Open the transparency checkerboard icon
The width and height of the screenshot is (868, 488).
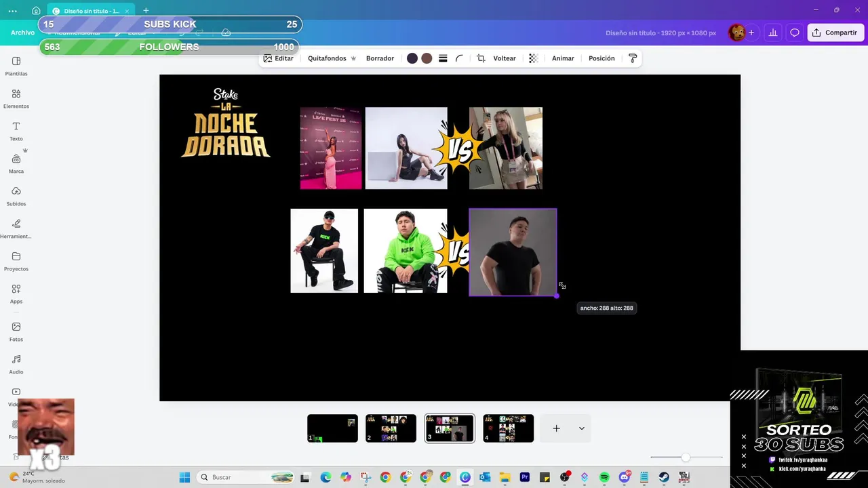(x=533, y=58)
